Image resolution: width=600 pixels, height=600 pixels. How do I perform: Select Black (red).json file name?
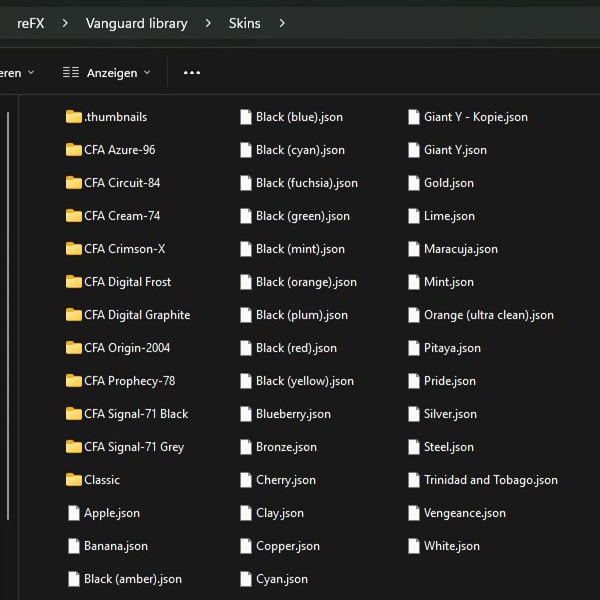pyautogui.click(x=296, y=348)
